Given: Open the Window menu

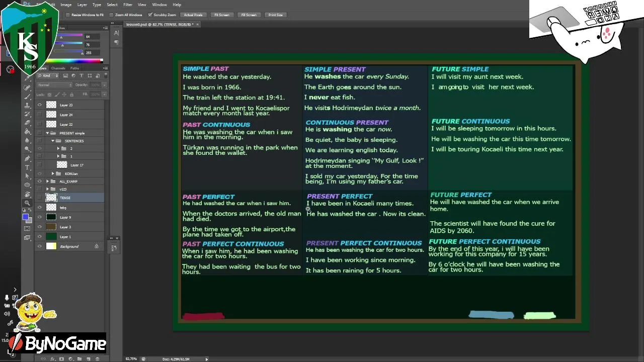Looking at the screenshot, I should click(x=159, y=5).
